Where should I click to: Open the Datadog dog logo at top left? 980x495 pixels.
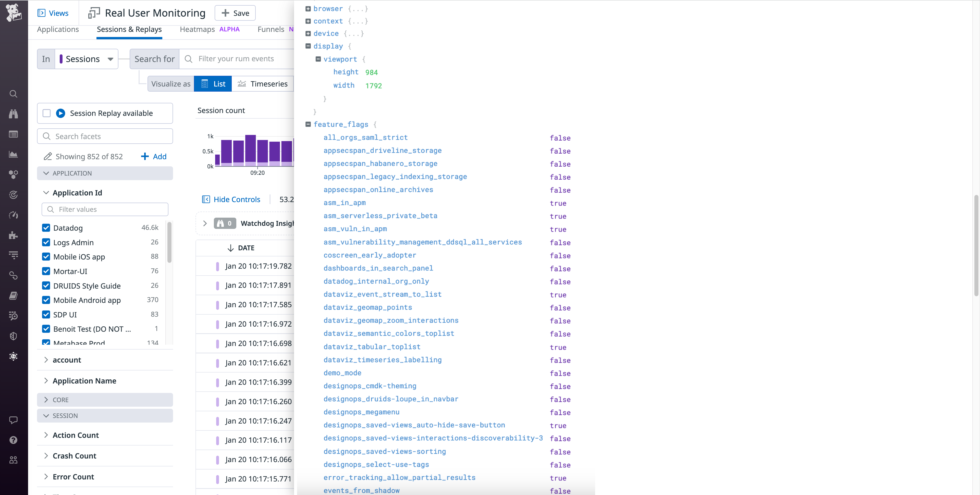(14, 13)
